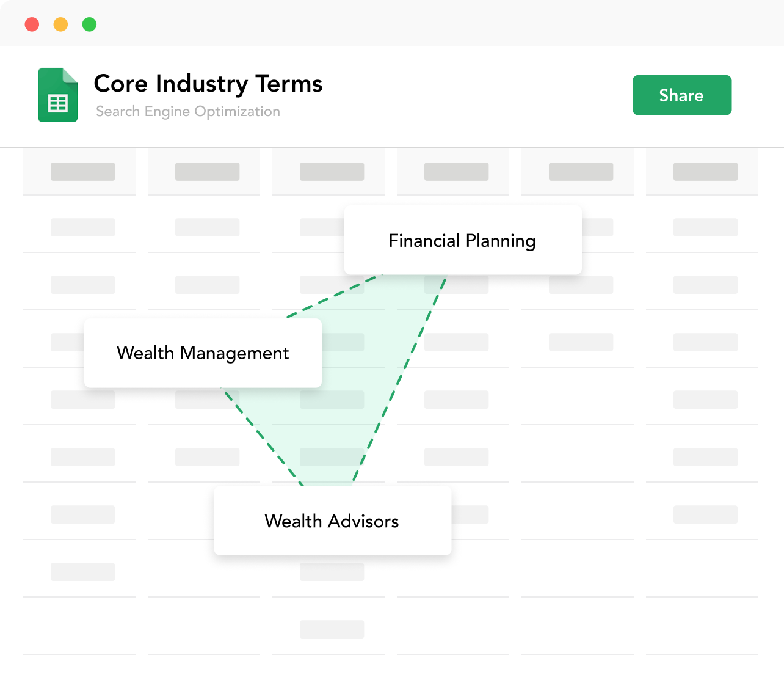This screenshot has width=784, height=677.
Task: Select the Wealth Management card
Action: pos(203,353)
